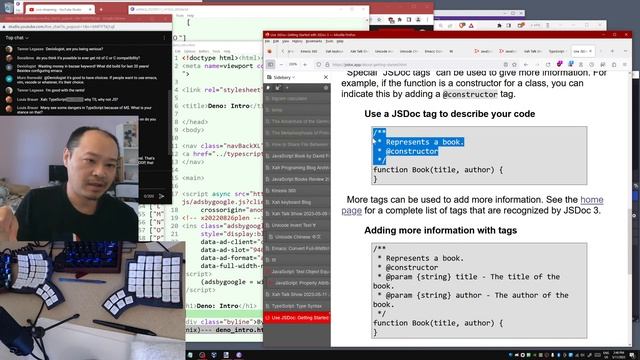
Task: Open 'Emacs: Convert Full-Width' sidebar tab
Action: point(297,248)
